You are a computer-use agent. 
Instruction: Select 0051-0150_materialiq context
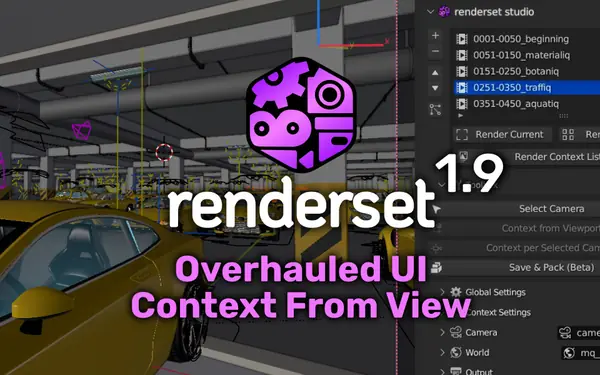click(527, 55)
